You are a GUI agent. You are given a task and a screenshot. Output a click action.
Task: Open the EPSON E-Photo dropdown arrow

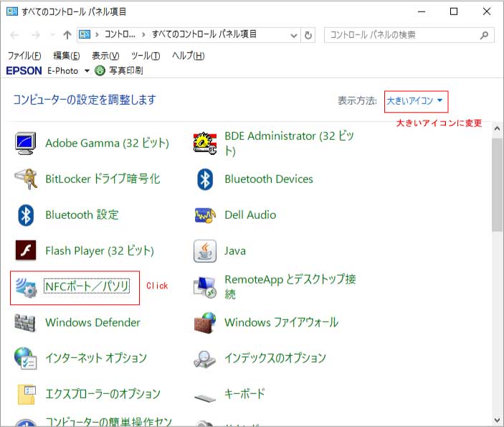coord(87,71)
